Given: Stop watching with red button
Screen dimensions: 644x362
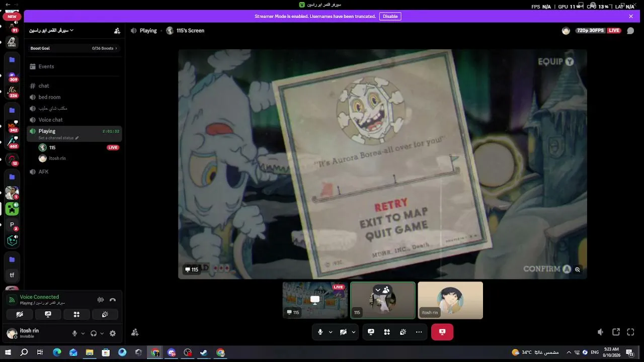Looking at the screenshot, I should tap(442, 332).
